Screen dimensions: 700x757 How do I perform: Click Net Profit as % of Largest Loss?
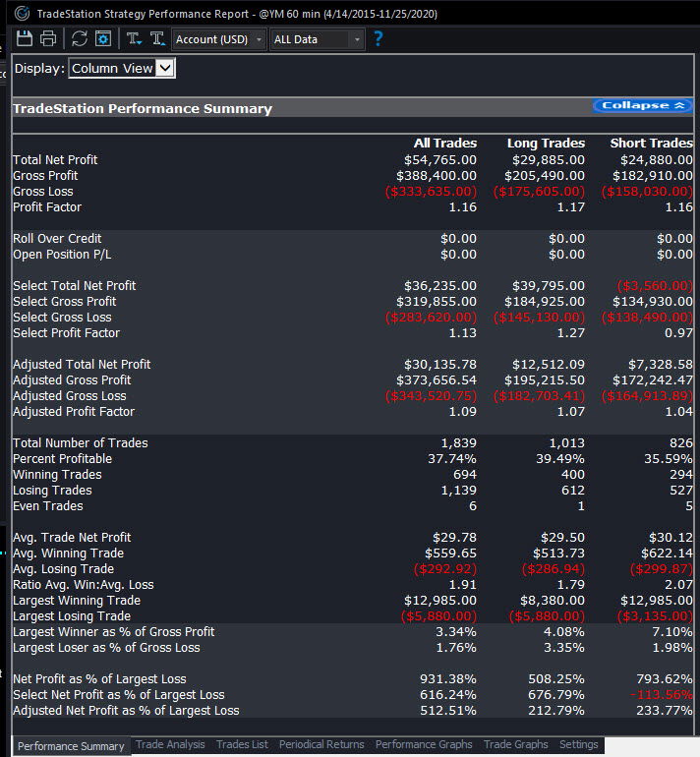point(99,679)
